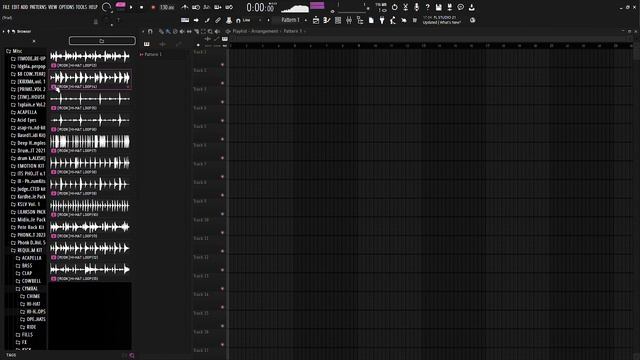The image size is (640, 360).
Task: Open the browser tree view icon
Action: [x=360, y=20]
